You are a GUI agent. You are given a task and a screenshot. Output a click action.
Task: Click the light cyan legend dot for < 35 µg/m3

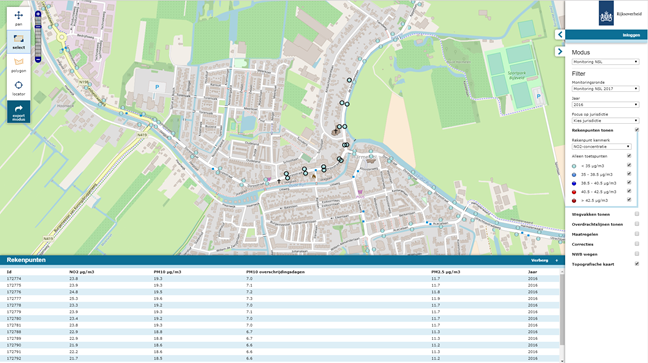pyautogui.click(x=574, y=166)
